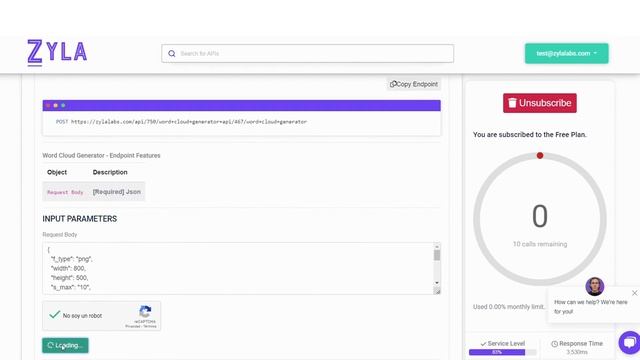Click the 'You are subscribed to the Free Plan' text

529,134
